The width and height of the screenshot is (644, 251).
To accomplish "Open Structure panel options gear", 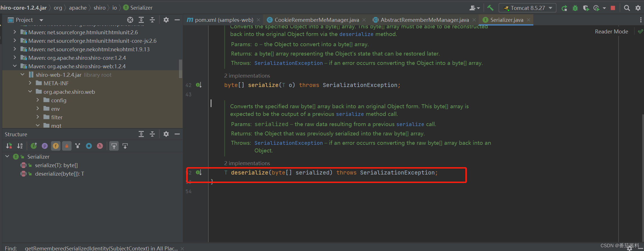I will tap(166, 134).
